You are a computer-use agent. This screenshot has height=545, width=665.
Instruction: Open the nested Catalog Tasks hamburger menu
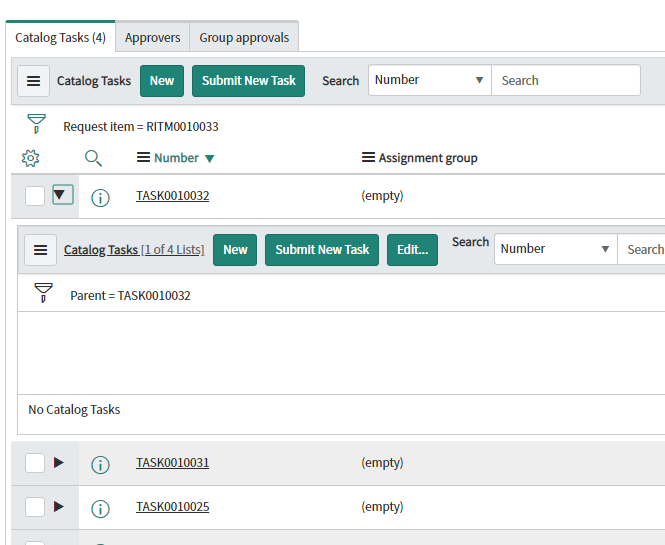pos(40,250)
